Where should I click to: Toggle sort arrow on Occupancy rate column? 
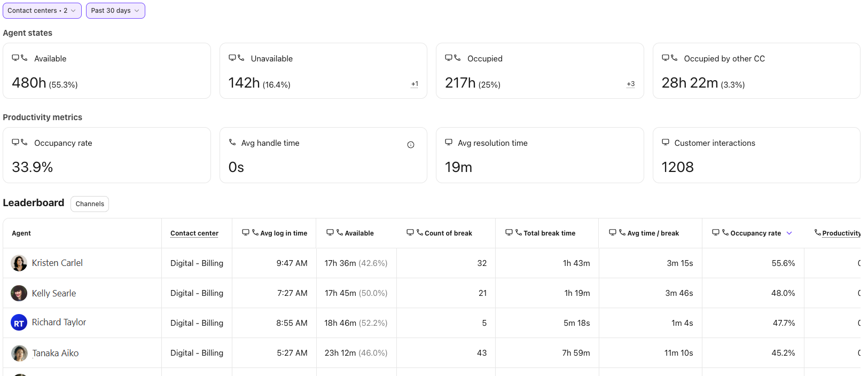tap(789, 233)
